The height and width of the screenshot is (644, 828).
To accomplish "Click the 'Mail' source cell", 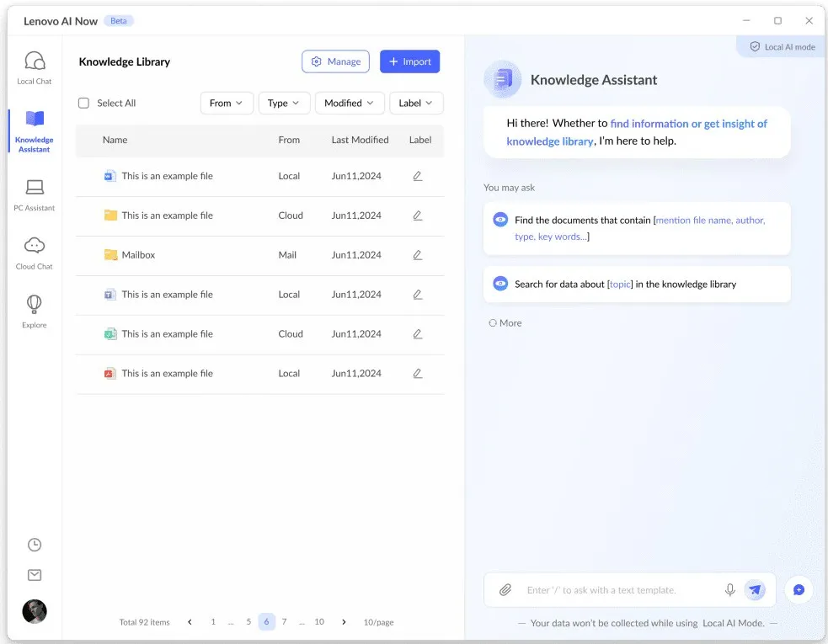I will (x=287, y=255).
